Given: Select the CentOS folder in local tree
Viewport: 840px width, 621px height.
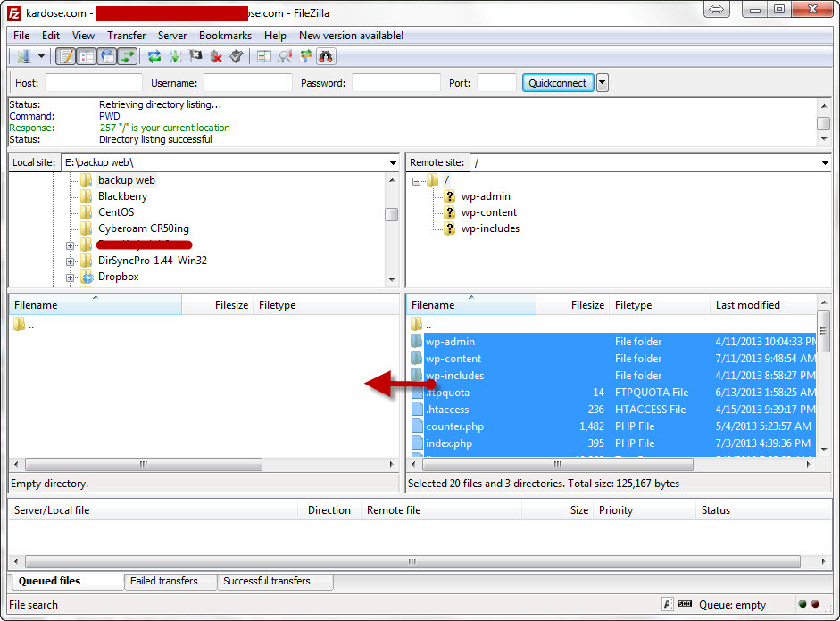Looking at the screenshot, I should 116,212.
